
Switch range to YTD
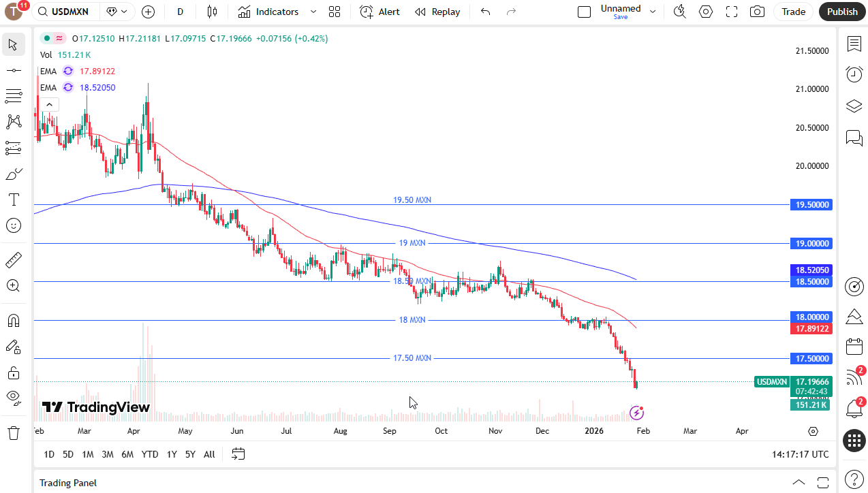click(150, 454)
